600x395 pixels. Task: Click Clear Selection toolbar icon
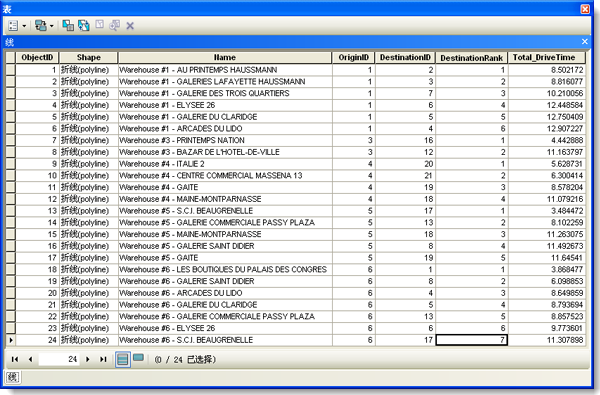99,24
